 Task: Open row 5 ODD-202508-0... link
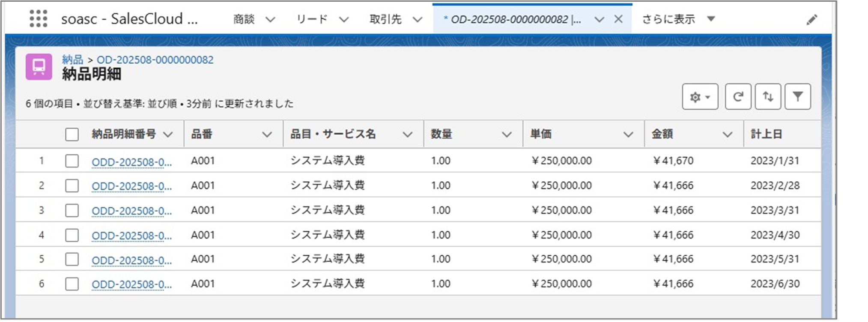click(x=132, y=260)
